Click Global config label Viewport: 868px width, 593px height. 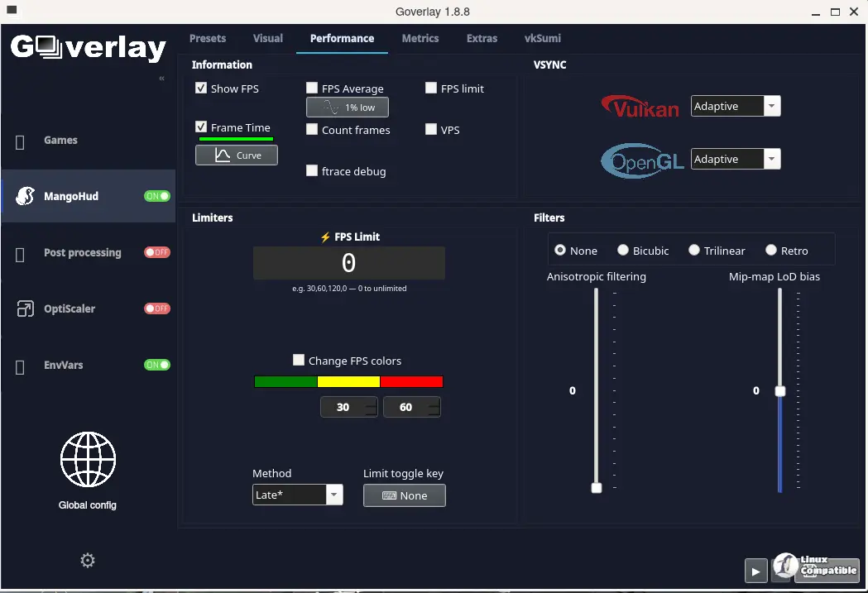[x=88, y=505]
